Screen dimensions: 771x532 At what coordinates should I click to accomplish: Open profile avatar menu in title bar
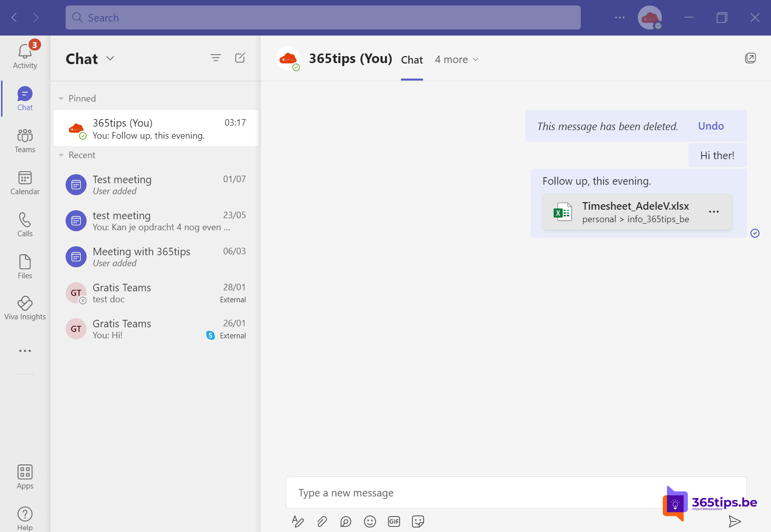[x=650, y=18]
